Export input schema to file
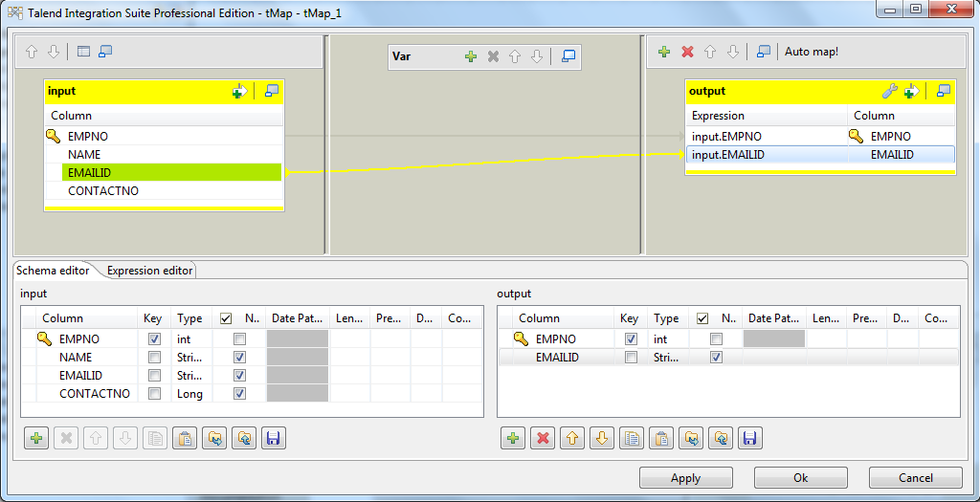Image resolution: width=980 pixels, height=502 pixels. (x=244, y=438)
